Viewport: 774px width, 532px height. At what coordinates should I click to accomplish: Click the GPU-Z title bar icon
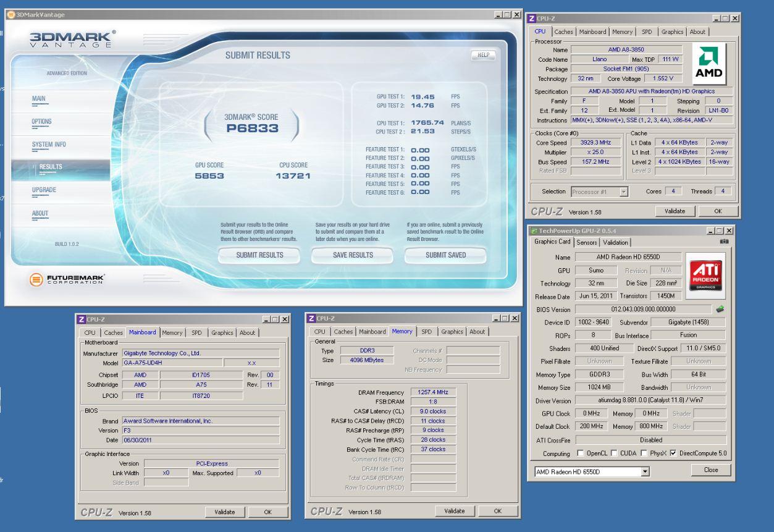[x=535, y=230]
